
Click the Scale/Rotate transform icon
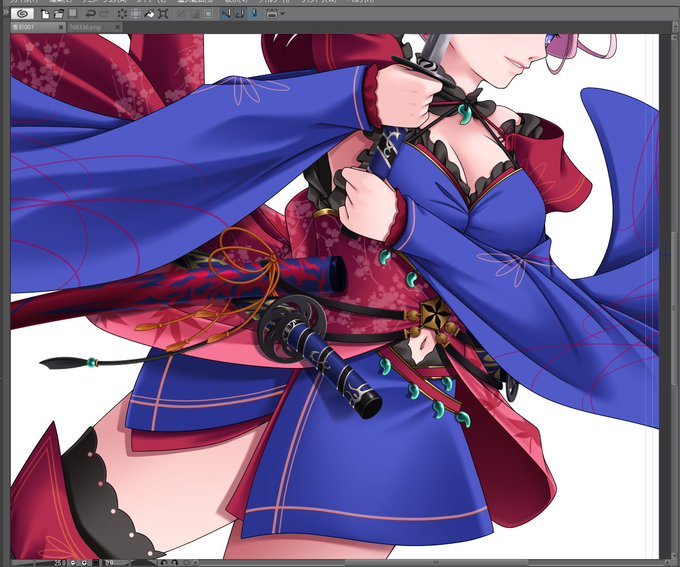point(163,14)
